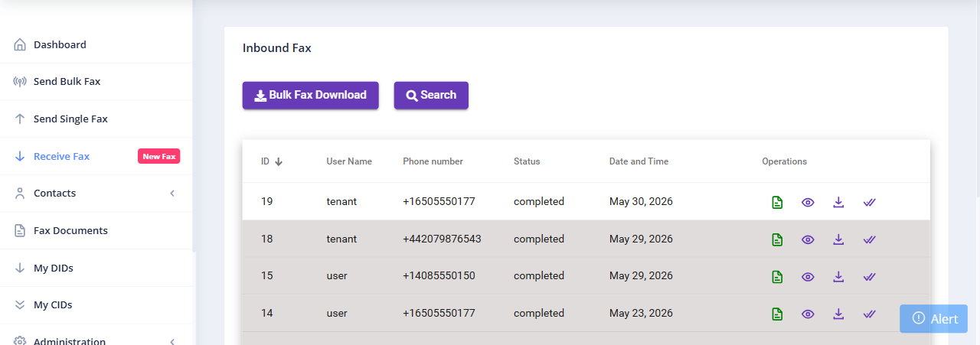View fax 15 with the eye icon
The height and width of the screenshot is (345, 980).
click(x=808, y=277)
